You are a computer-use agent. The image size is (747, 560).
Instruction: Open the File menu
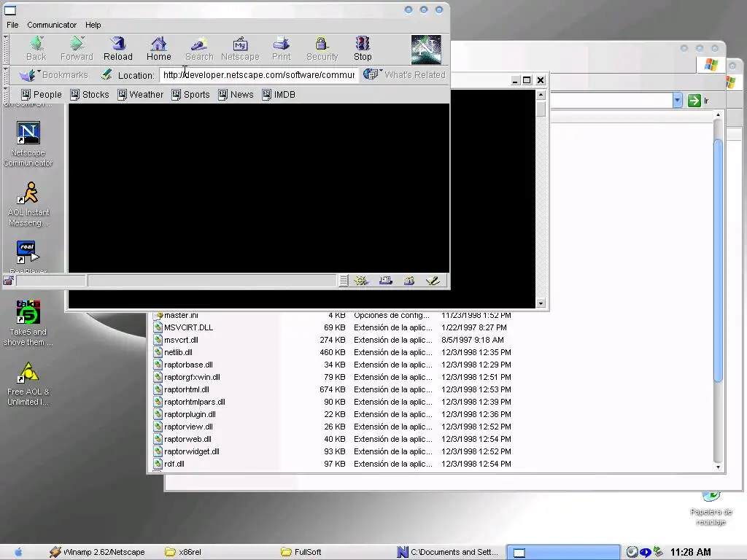coord(12,25)
